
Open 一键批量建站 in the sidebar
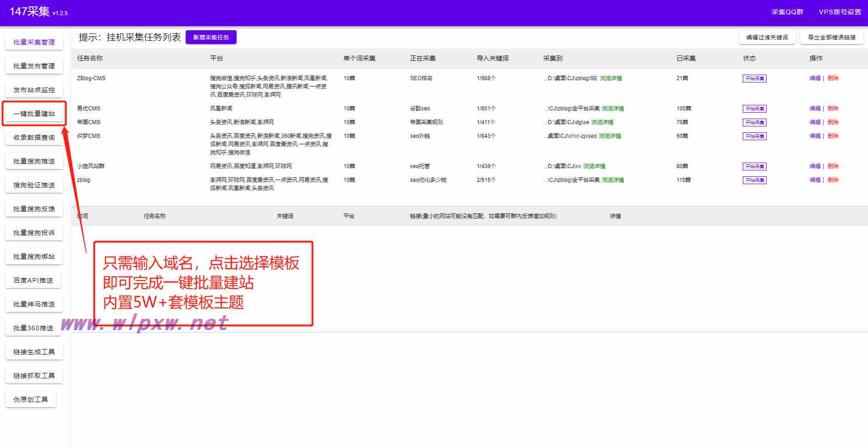[x=34, y=114]
